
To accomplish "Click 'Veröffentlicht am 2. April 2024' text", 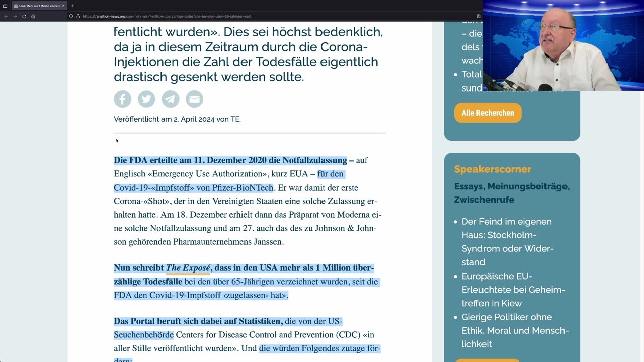I will pos(177,119).
